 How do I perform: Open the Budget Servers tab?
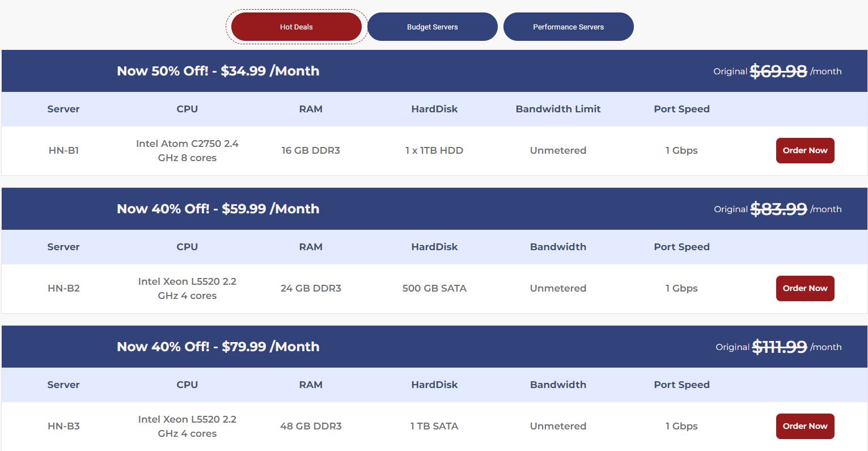point(432,27)
